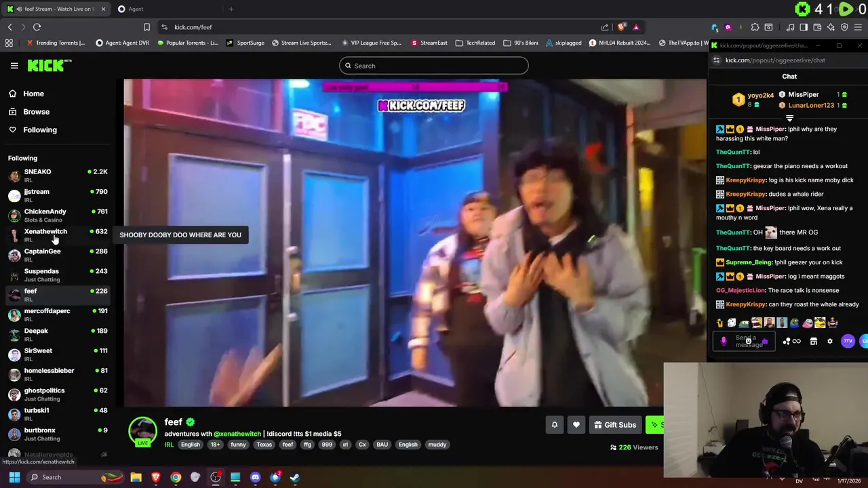The image size is (868, 488).
Task: Select feef in the Following list
Action: click(x=58, y=295)
